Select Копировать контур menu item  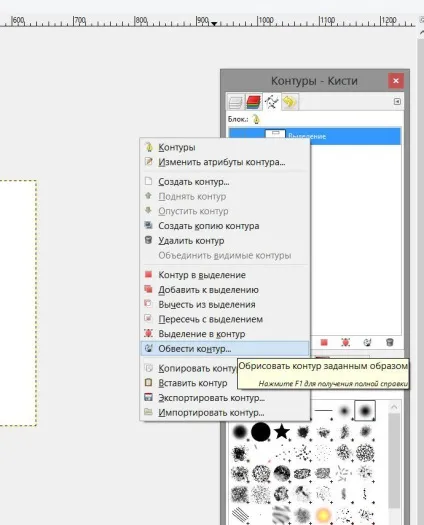[190, 368]
